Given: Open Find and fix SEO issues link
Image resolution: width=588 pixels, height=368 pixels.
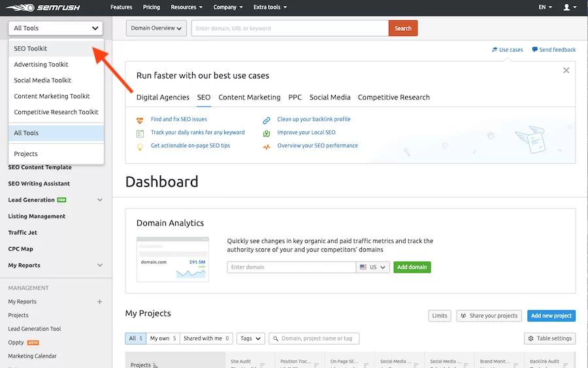Looking at the screenshot, I should 179,119.
